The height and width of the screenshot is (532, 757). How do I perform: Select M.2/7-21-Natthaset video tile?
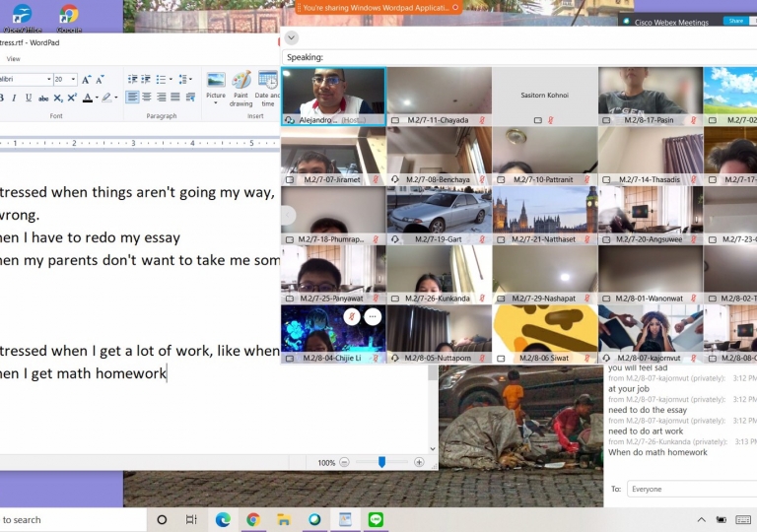pos(545,216)
